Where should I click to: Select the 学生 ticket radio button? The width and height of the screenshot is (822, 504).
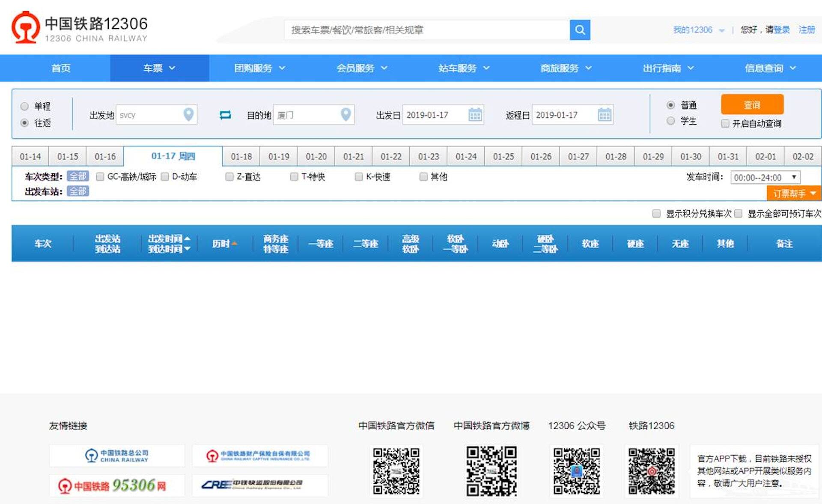(x=670, y=121)
